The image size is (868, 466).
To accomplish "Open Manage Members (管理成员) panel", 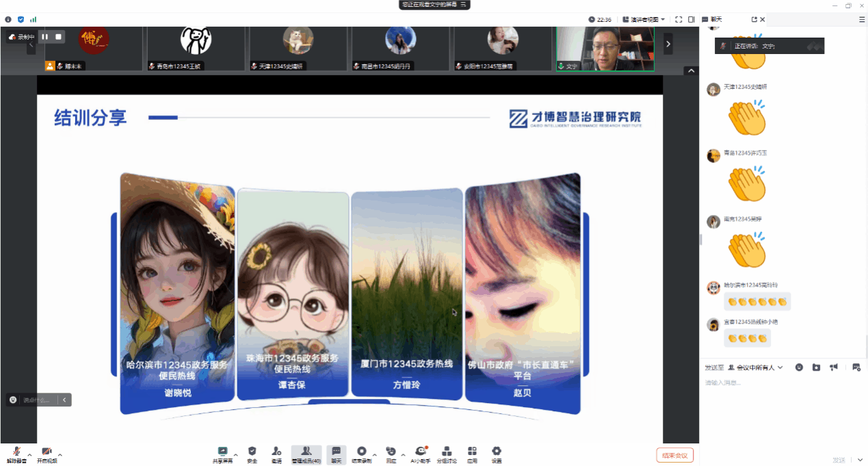I will [x=306, y=454].
